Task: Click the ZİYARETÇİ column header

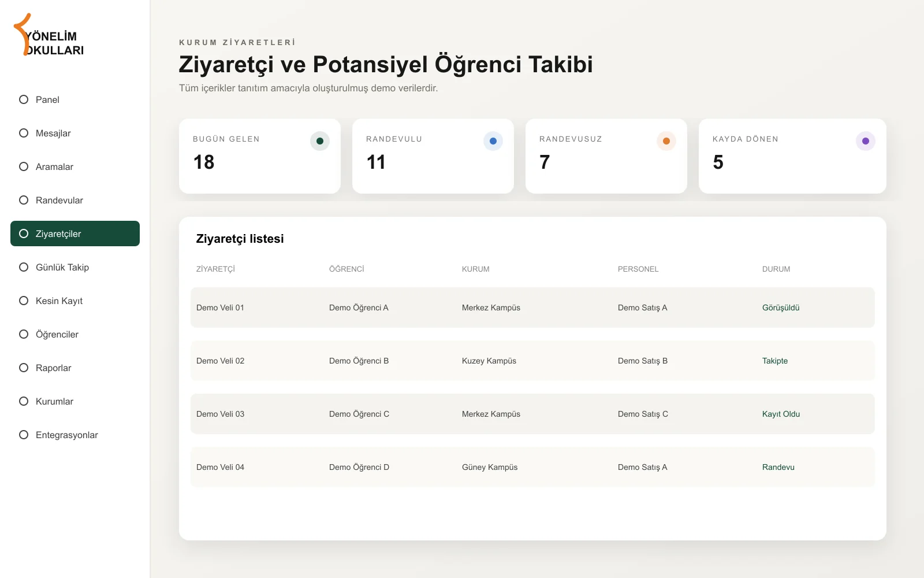Action: click(x=215, y=269)
